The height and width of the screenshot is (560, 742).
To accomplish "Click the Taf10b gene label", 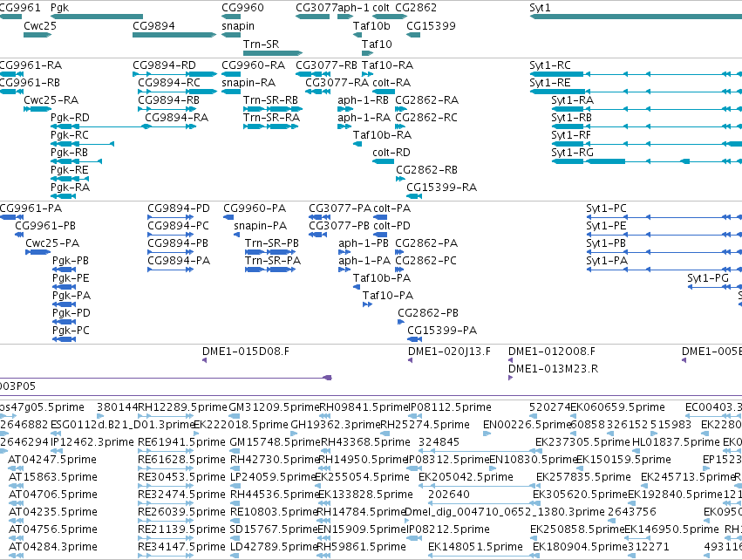I will point(371,25).
